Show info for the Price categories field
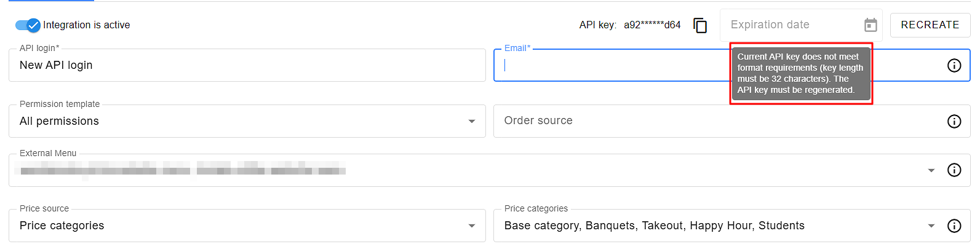 pyautogui.click(x=954, y=226)
